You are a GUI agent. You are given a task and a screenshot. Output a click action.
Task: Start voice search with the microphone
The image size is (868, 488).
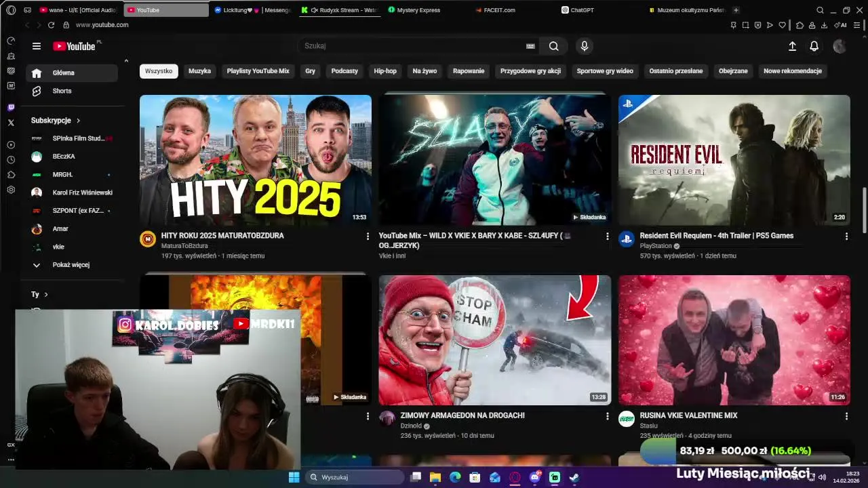pos(585,46)
